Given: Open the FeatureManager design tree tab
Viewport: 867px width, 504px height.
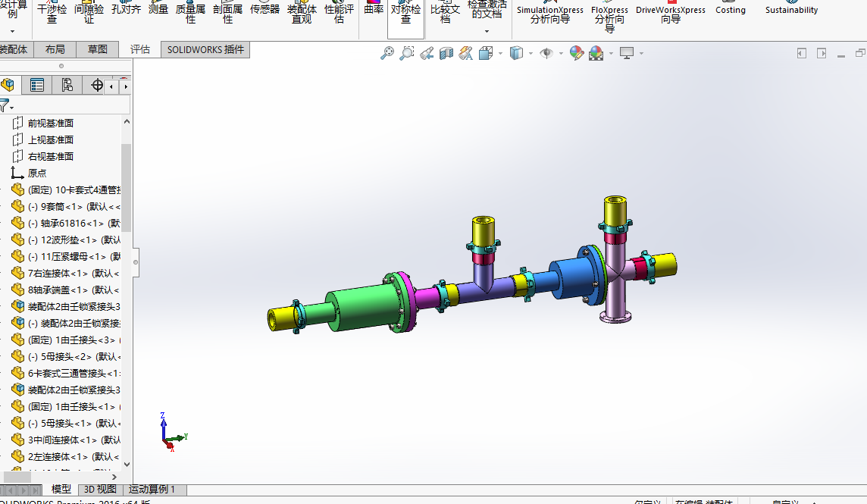Looking at the screenshot, I should click(x=8, y=85).
